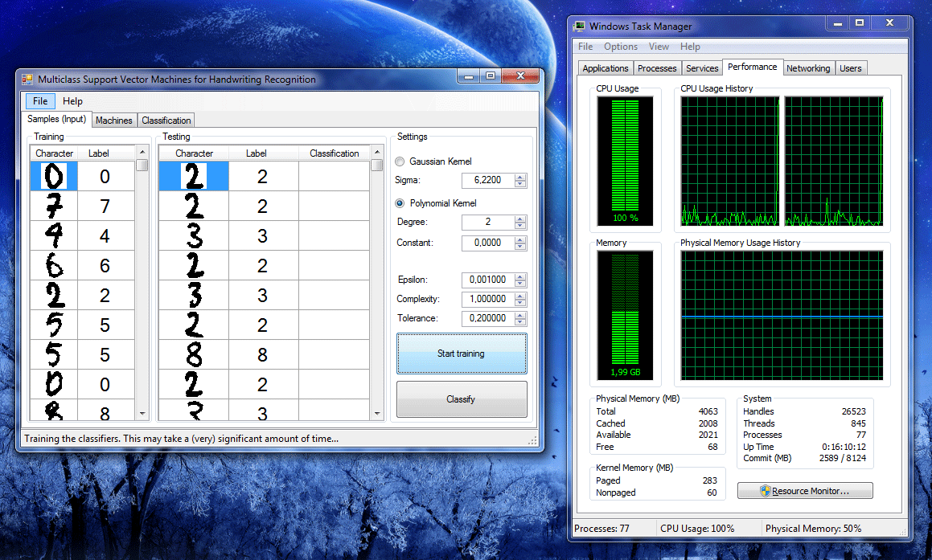
Task: Switch to Task Manager Applications tab
Action: coord(605,68)
